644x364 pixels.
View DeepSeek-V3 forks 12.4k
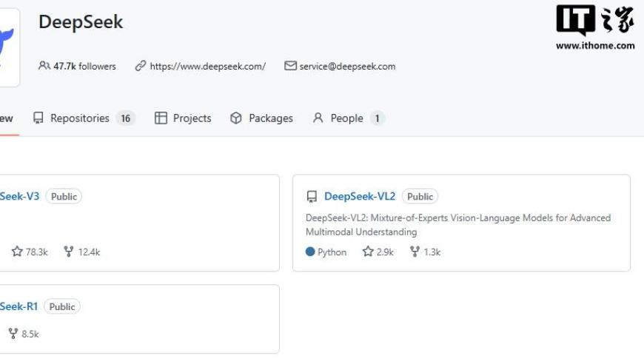point(89,252)
